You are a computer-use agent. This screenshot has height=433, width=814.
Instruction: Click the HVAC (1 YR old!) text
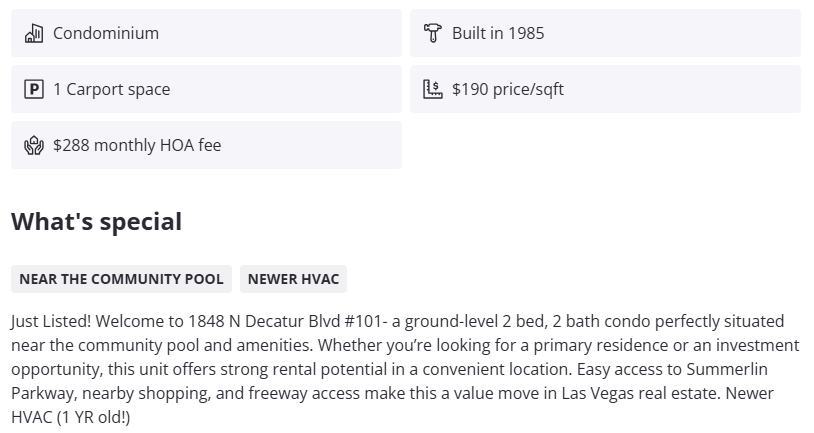pos(70,417)
